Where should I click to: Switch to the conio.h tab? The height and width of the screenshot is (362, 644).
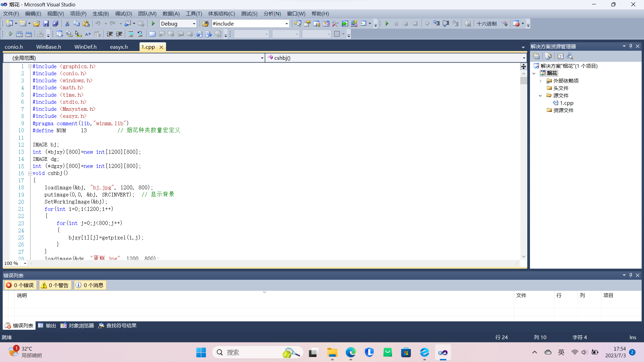[14, 47]
